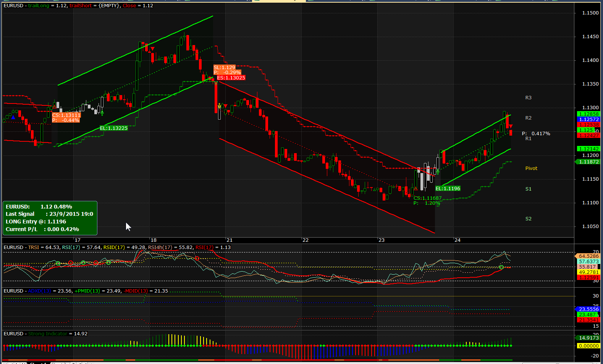603x364 pixels.
Task: Click the trailLong value in the chart title
Action: tap(47, 5)
